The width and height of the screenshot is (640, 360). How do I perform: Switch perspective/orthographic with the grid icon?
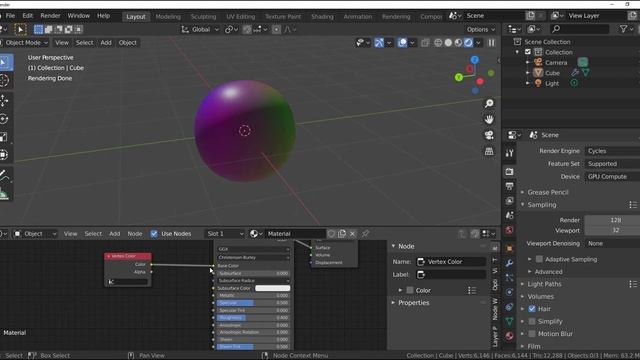(489, 151)
